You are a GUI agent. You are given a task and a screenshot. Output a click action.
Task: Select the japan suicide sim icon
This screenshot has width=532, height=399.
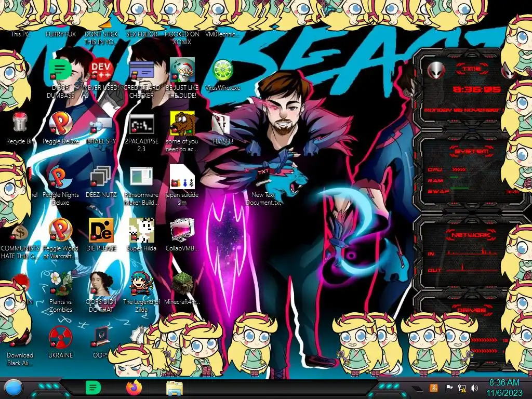click(x=182, y=177)
